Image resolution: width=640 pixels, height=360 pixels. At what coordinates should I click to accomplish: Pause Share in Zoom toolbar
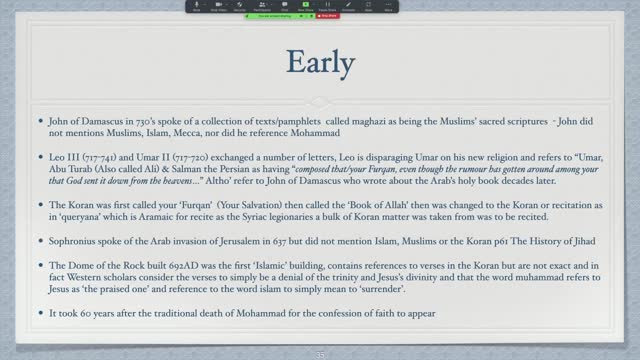[327, 6]
